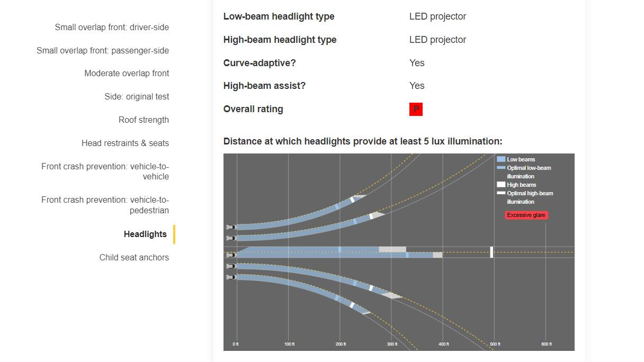644x362 pixels.
Task: Click the white high-beam marker near 500 ft
Action: click(491, 252)
